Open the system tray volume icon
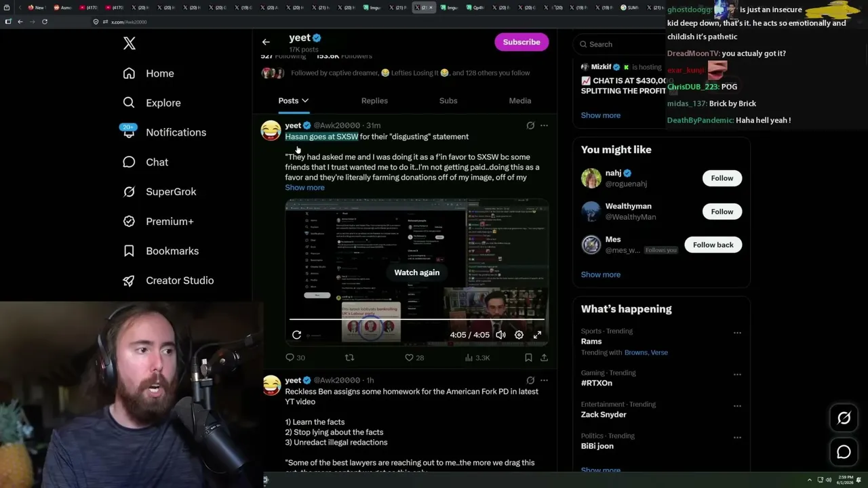 [x=827, y=480]
